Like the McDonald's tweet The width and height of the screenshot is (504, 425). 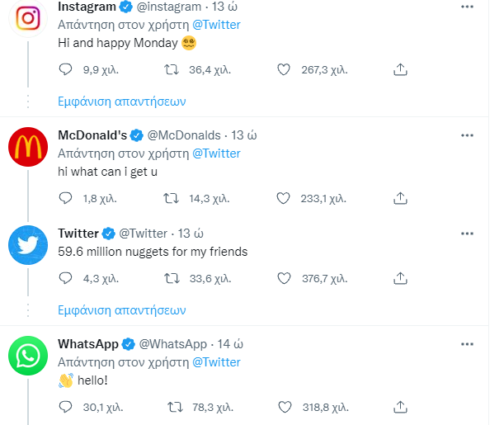283,198
